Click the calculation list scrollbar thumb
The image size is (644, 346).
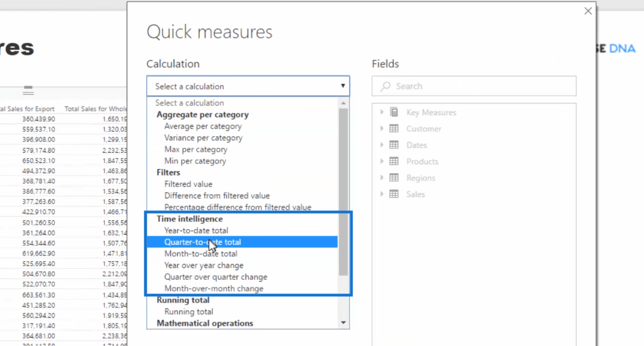coord(344,192)
